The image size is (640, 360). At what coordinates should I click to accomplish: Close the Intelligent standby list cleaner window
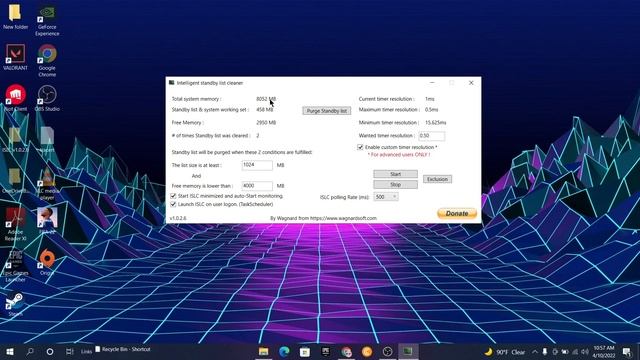(x=471, y=83)
